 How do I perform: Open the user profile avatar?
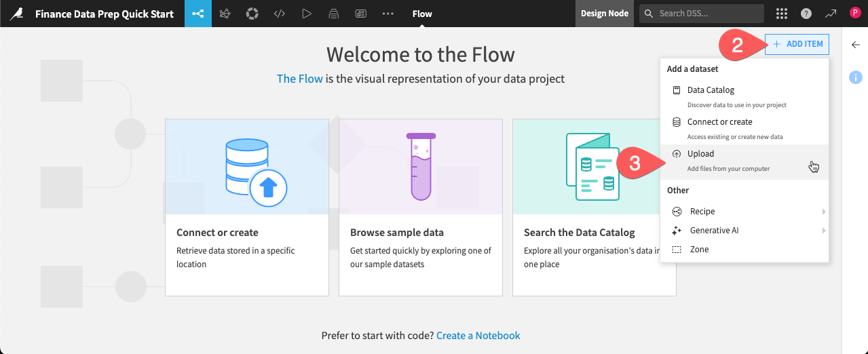pos(854,13)
